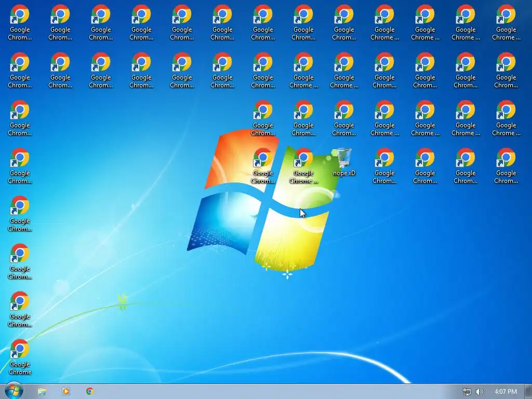
Task: Open the Windows Start menu orb
Action: [x=14, y=391]
